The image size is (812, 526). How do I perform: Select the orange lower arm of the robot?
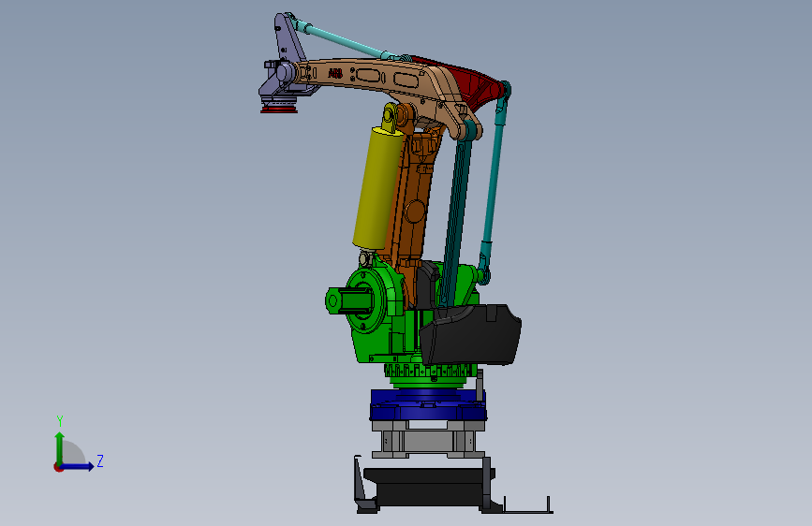[414, 207]
